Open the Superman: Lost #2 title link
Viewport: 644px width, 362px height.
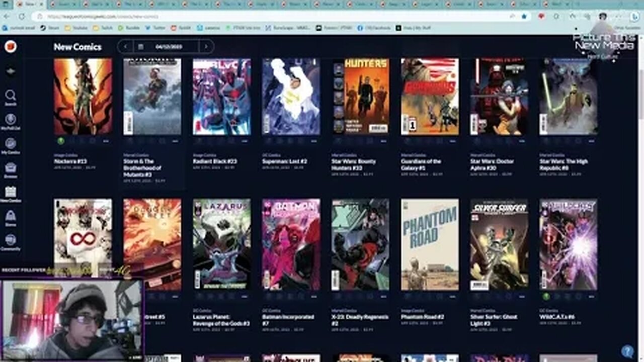tap(284, 161)
